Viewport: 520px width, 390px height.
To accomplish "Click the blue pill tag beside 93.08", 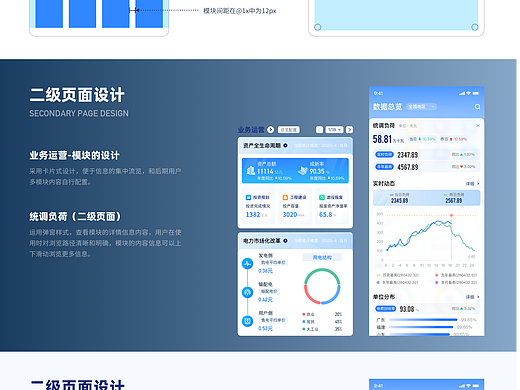I will tap(385, 309).
